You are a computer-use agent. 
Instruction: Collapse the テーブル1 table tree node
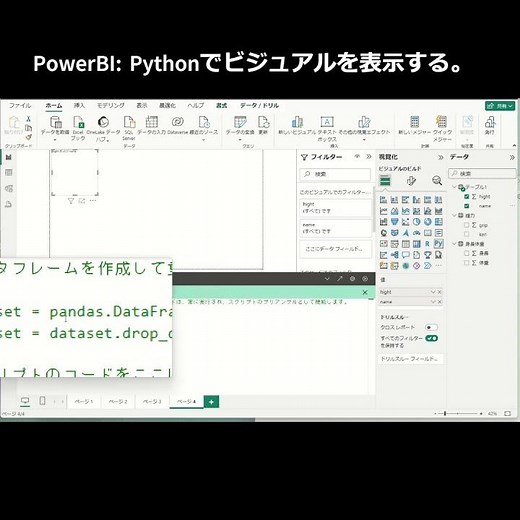454,187
